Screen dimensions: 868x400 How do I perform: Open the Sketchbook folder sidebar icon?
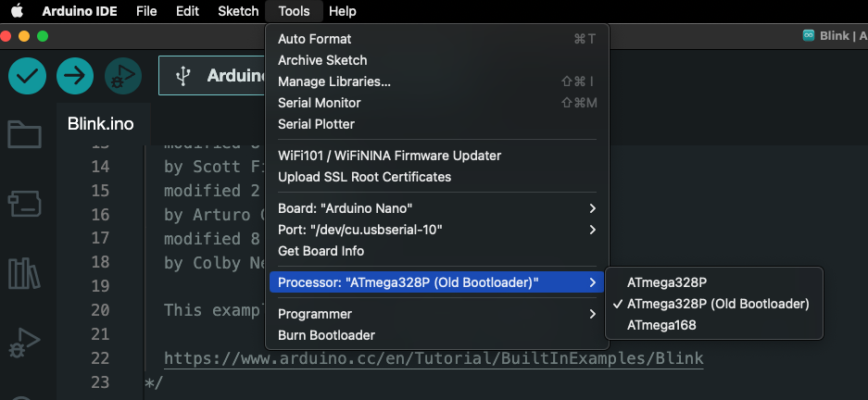(x=24, y=135)
